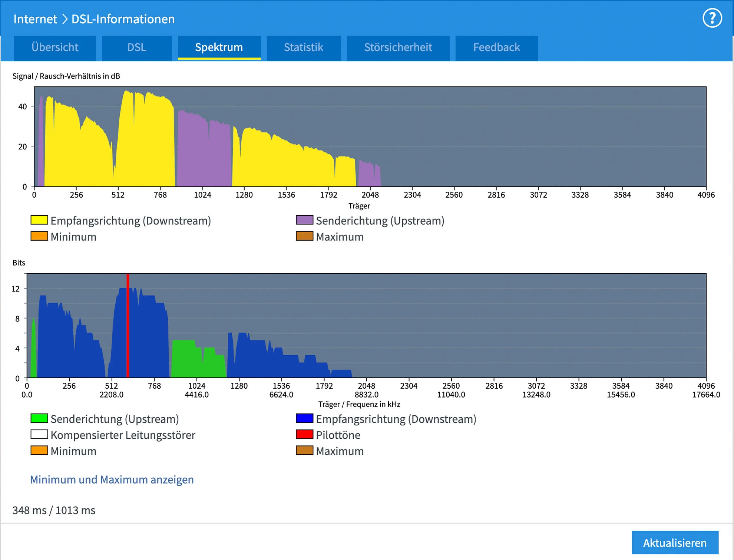This screenshot has height=560, width=734.
Task: Open the Übersicht tab
Action: tap(55, 47)
